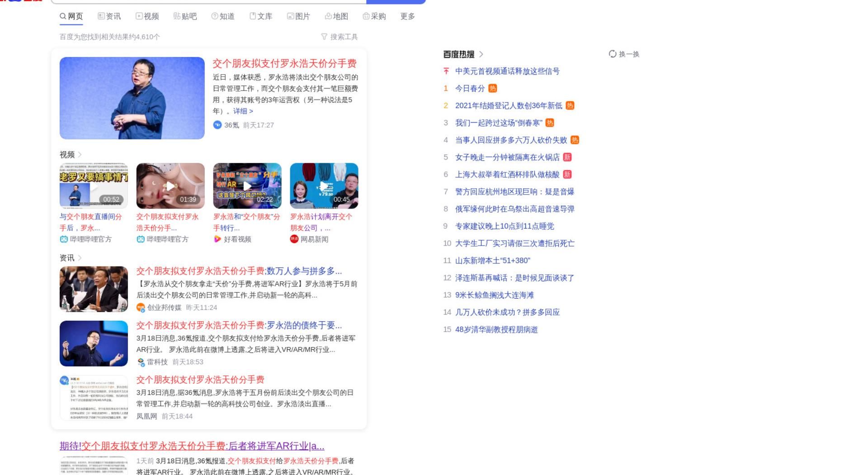The height and width of the screenshot is (475, 868).
Task: Open hot search 48岁清华副教授程朋病逝
Action: point(496,329)
